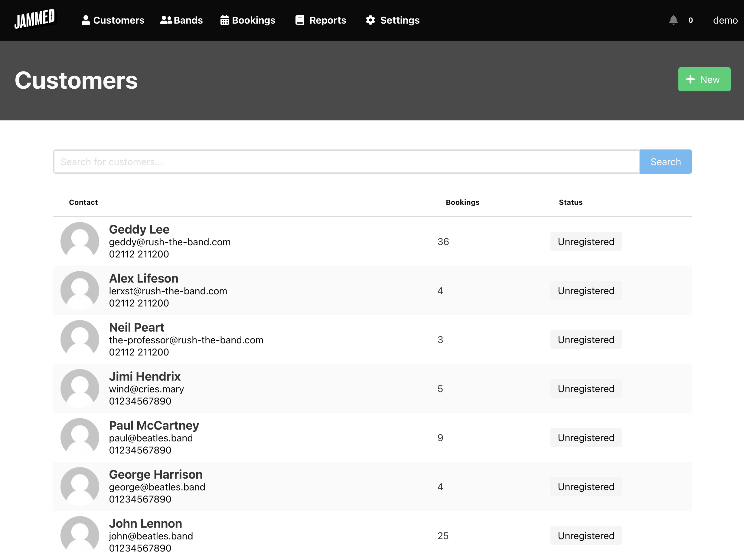Click the-professor@rush-the-band.com email
The height and width of the screenshot is (560, 744).
click(x=186, y=340)
